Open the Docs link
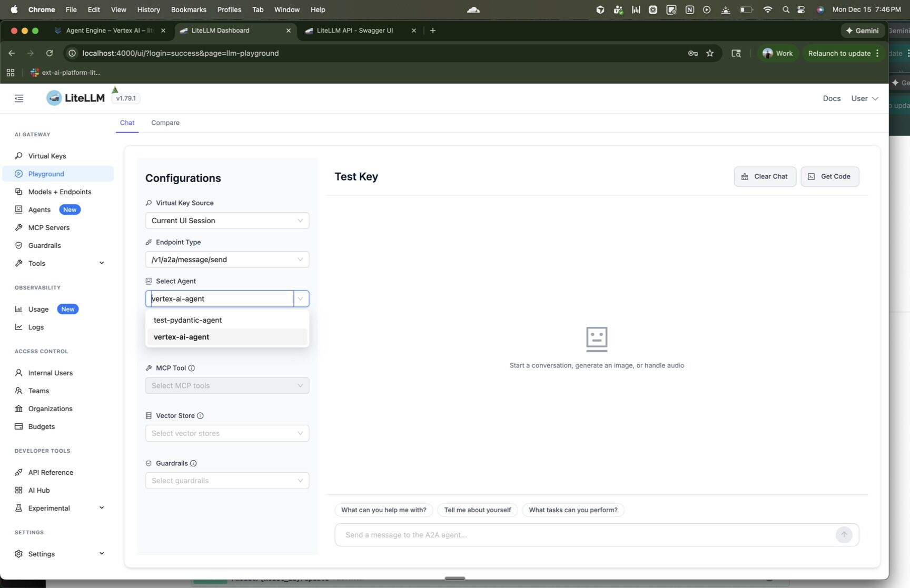 [x=832, y=98]
